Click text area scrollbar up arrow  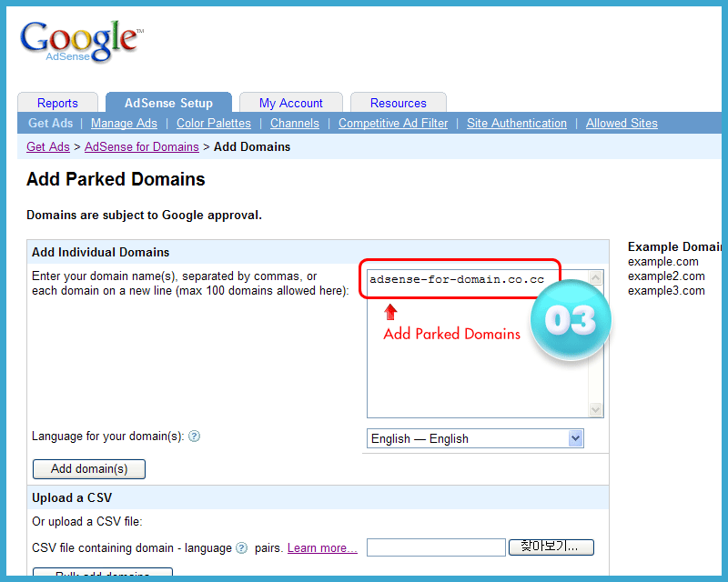596,277
